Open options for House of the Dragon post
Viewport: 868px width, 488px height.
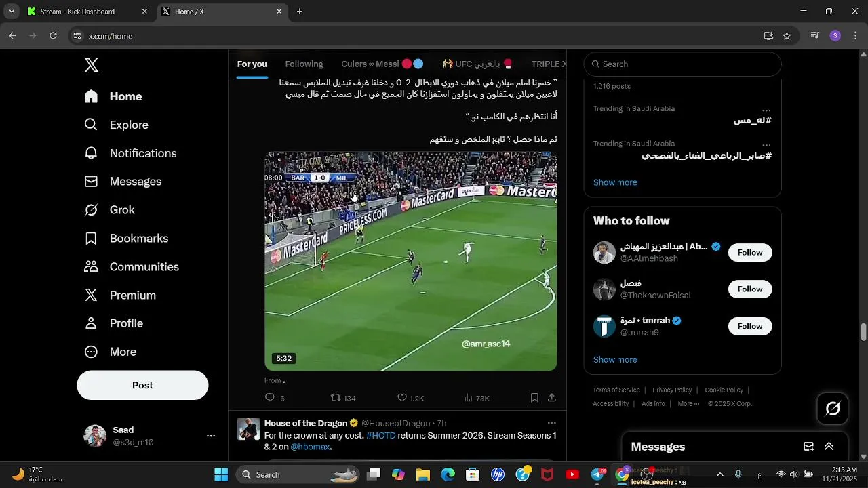point(552,423)
